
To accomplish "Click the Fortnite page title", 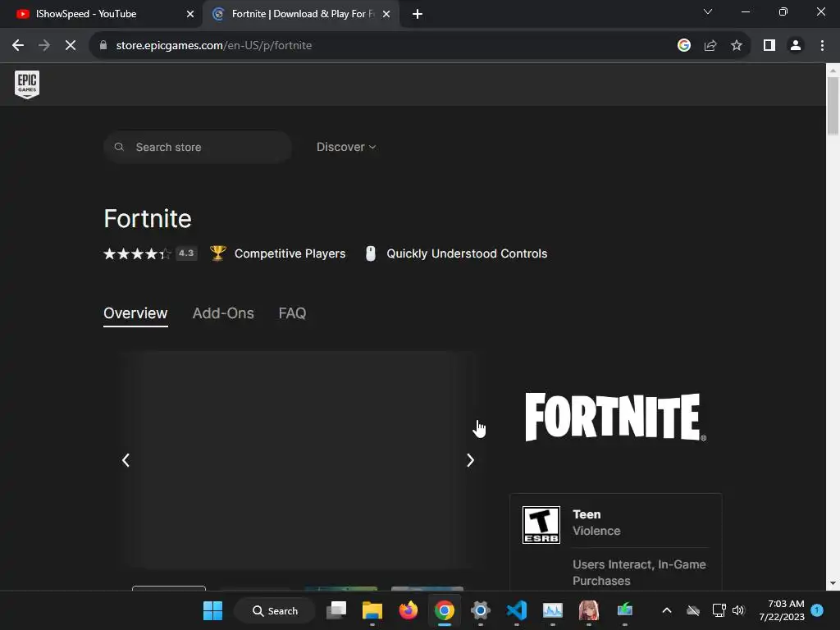I will click(x=148, y=218).
